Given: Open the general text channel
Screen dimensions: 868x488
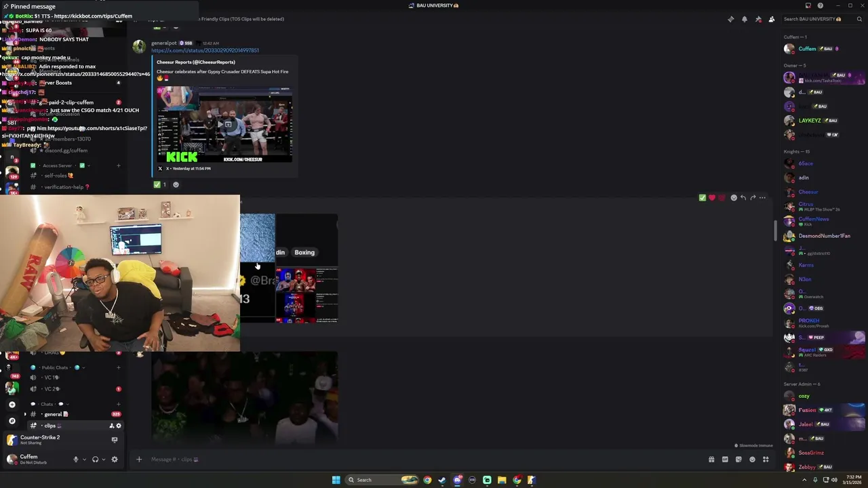Looking at the screenshot, I should (x=53, y=414).
